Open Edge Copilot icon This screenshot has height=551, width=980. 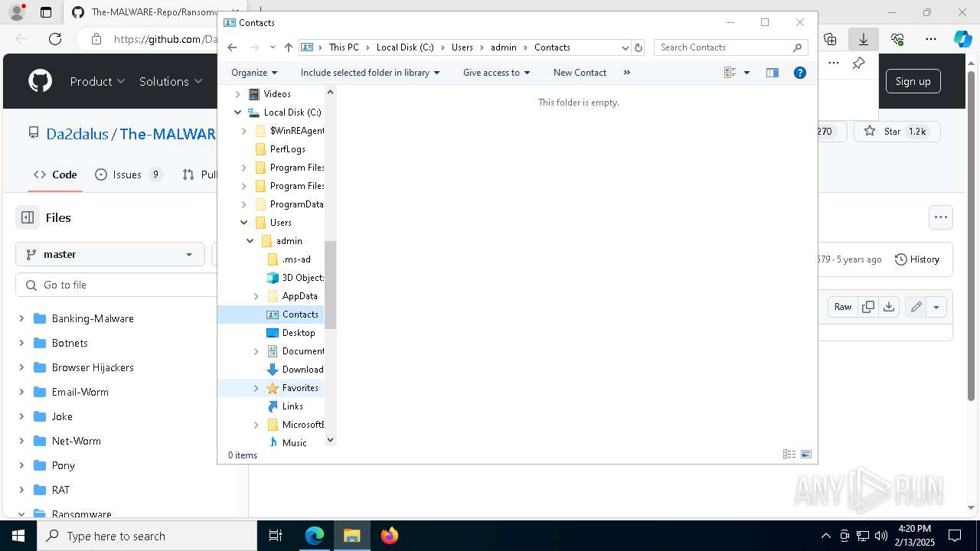(x=962, y=39)
